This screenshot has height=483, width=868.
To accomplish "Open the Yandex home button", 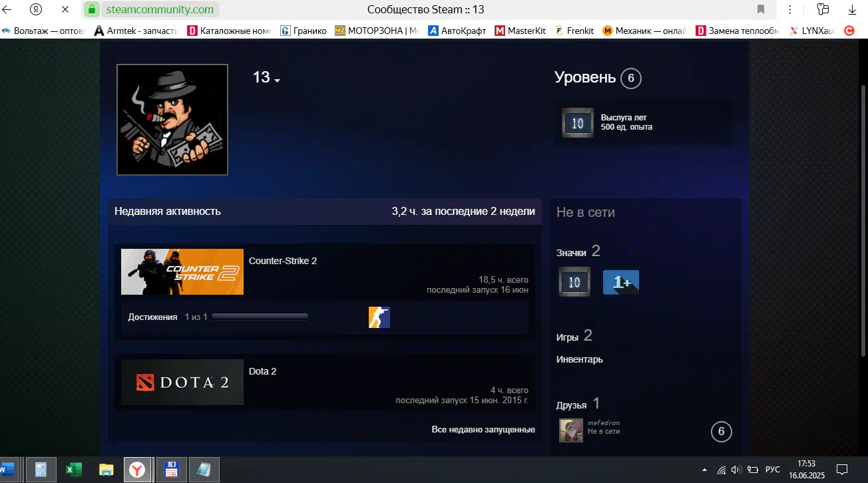I will [x=37, y=10].
